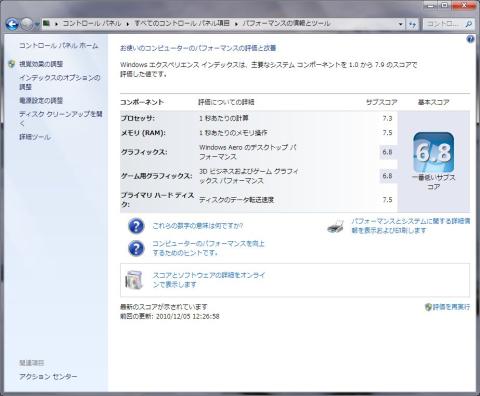Click 評価を再実行 to rerun assessment
Screen dimensions: 480x396
[451, 307]
